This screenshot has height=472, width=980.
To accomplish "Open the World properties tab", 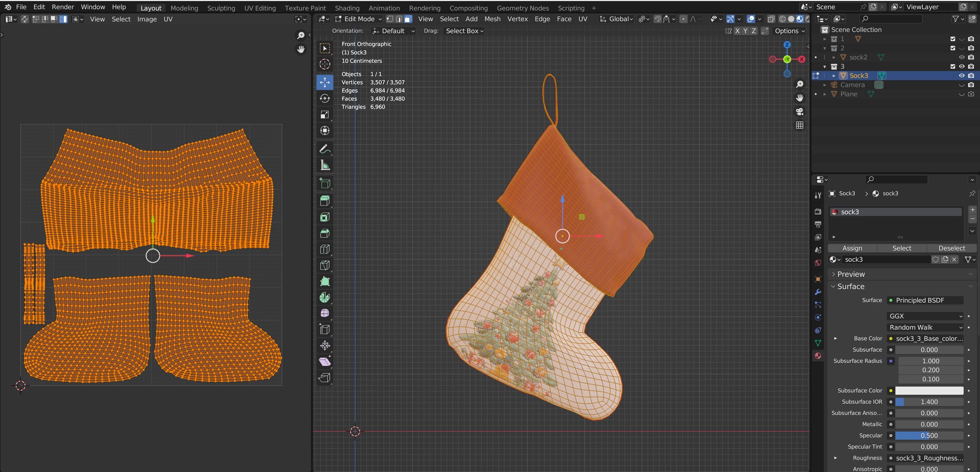I will click(x=818, y=263).
